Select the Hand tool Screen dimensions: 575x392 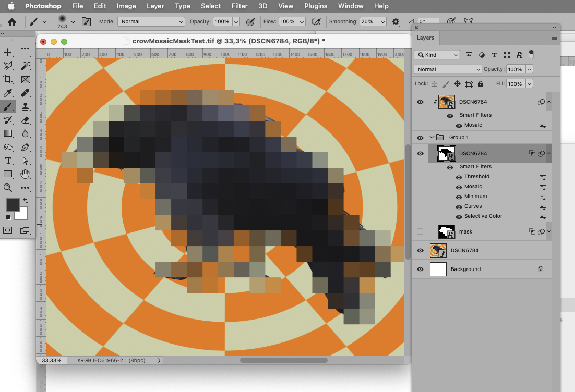point(26,174)
